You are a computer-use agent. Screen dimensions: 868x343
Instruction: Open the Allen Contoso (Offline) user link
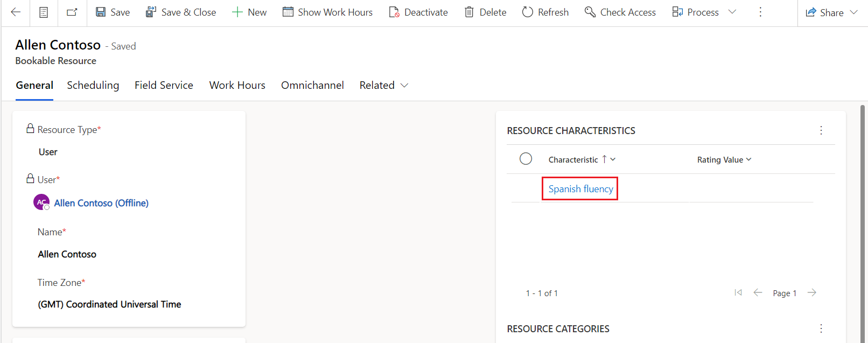[101, 203]
